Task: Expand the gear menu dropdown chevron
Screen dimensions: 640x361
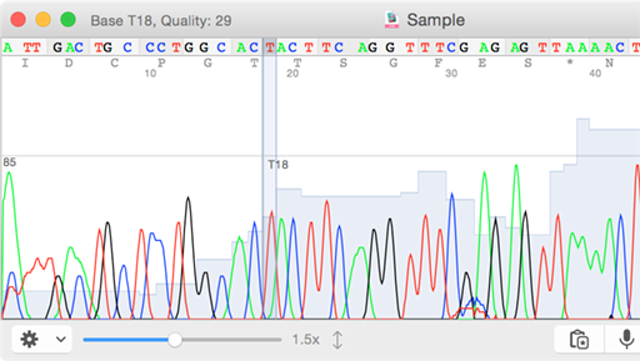Action: click(61, 339)
